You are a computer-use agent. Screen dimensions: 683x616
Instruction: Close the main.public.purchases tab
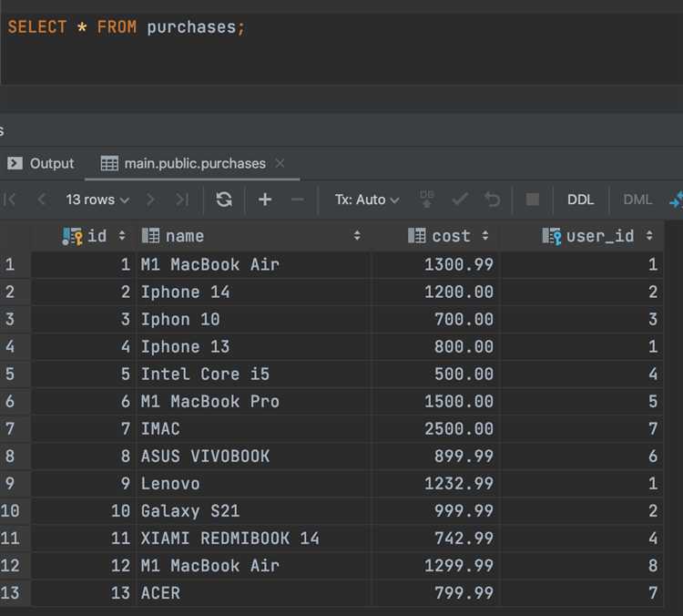pos(280,163)
